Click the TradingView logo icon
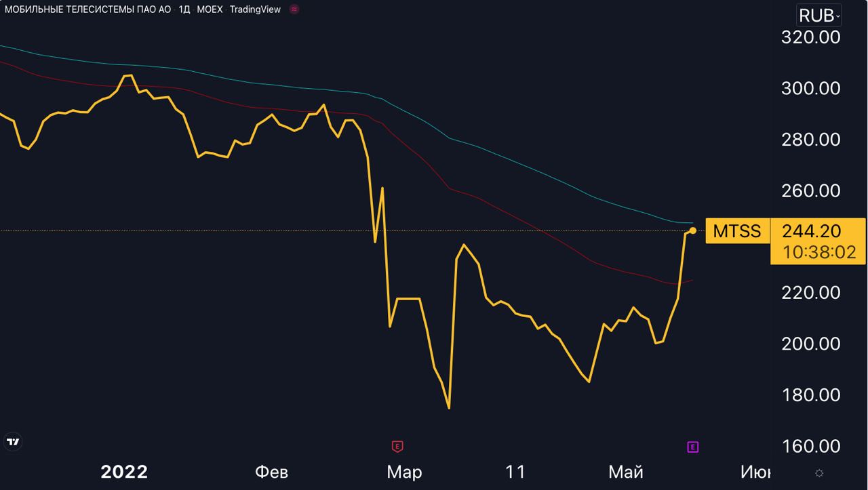This screenshot has height=490, width=868. (x=13, y=442)
